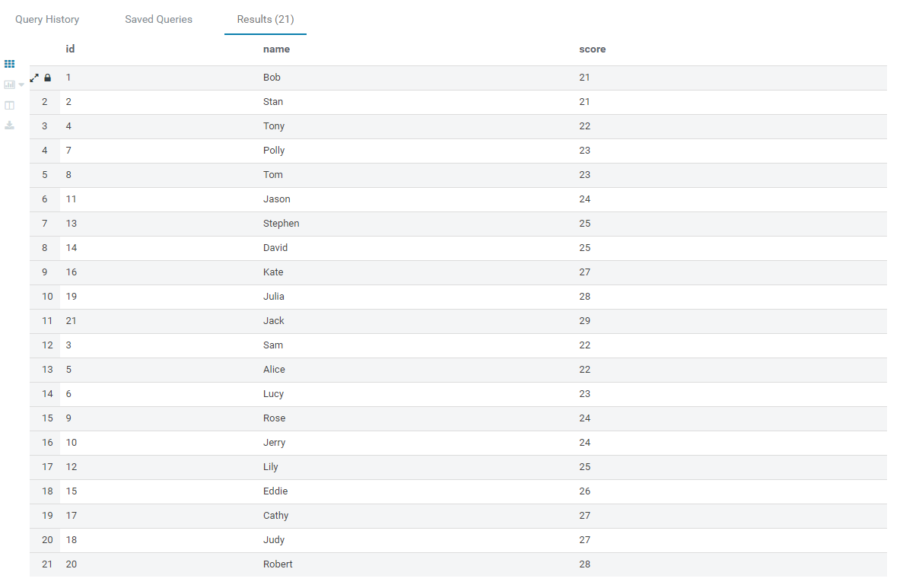Image resolution: width=900 pixels, height=588 pixels.
Task: Sort by the id column header
Action: coord(70,49)
